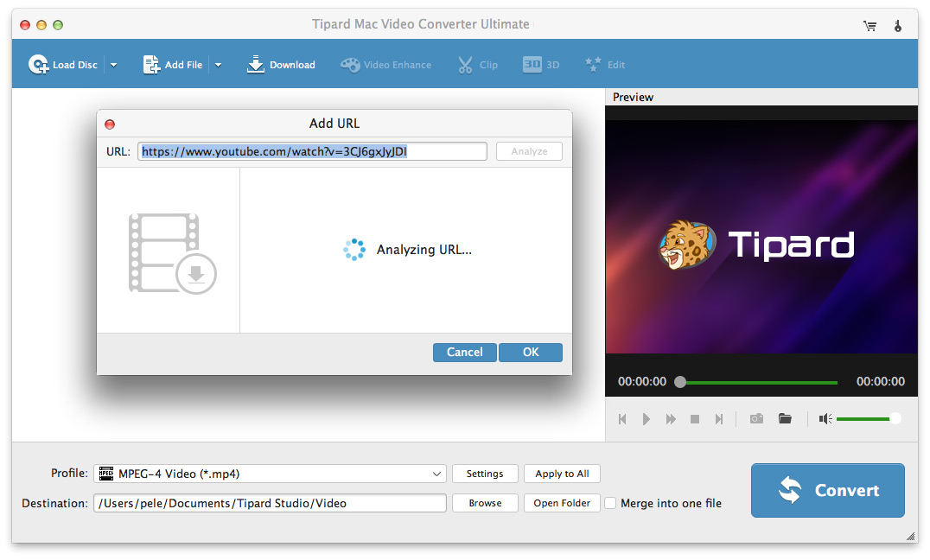Expand the Add File dropdown arrow
Screen dimensions: 930x560
[219, 65]
